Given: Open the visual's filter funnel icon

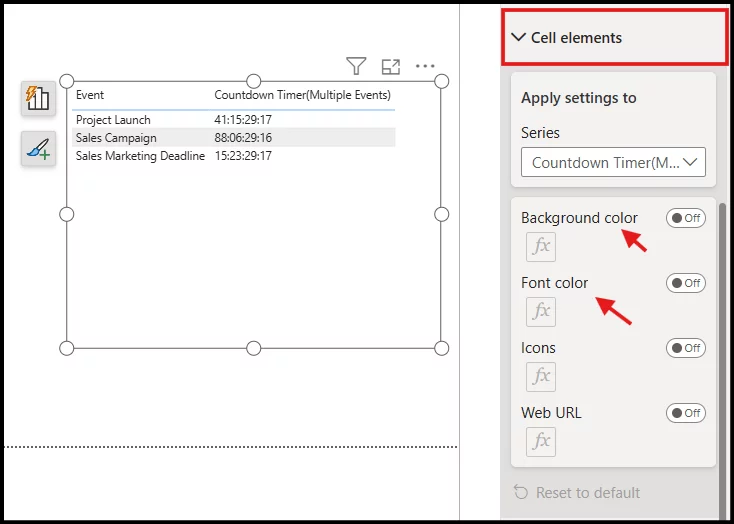Looking at the screenshot, I should click(x=356, y=66).
